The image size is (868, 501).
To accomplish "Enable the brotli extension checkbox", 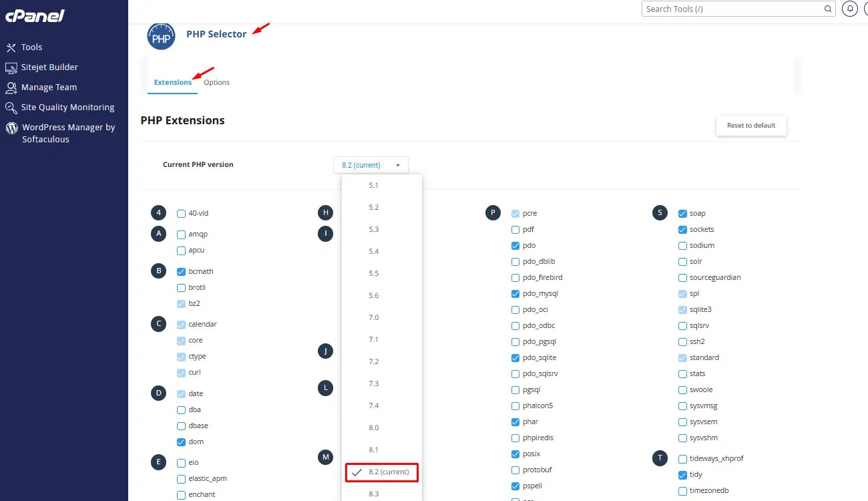I will [181, 288].
